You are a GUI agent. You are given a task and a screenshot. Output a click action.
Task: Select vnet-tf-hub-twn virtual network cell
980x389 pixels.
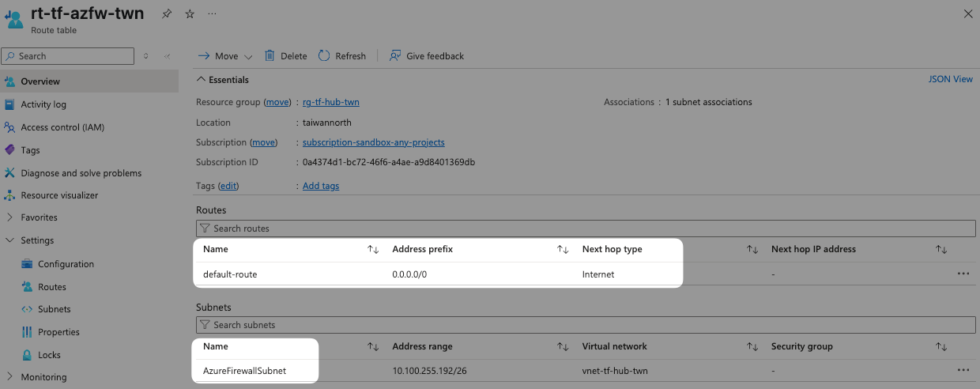(x=615, y=370)
